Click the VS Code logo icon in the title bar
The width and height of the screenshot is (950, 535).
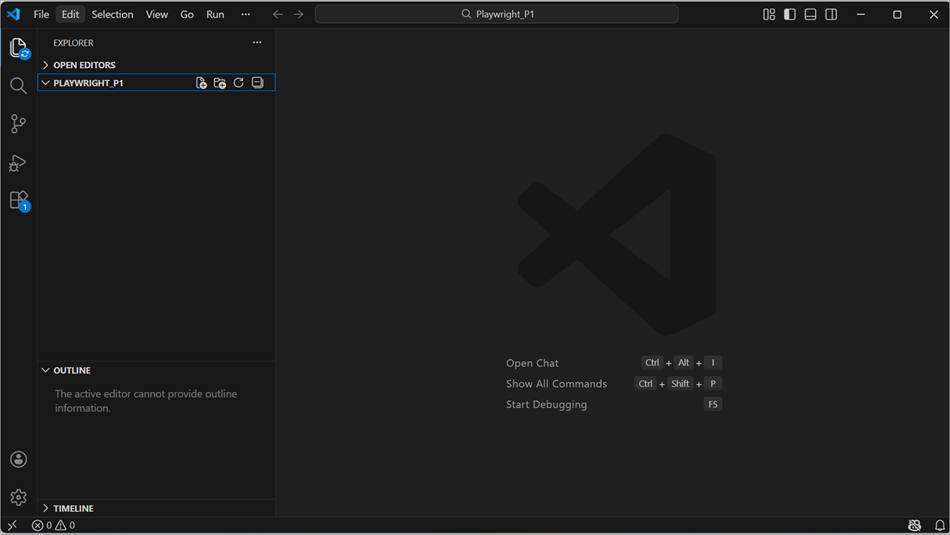pos(13,14)
